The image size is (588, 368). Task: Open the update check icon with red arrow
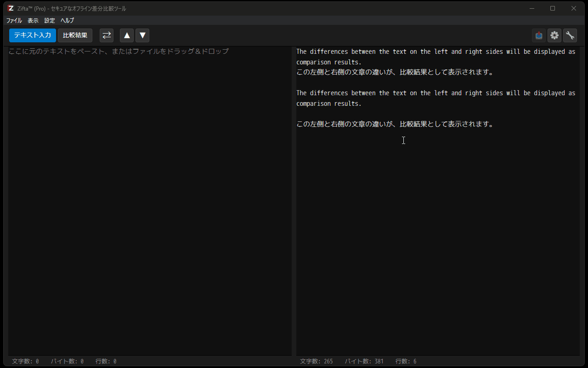pyautogui.click(x=538, y=35)
